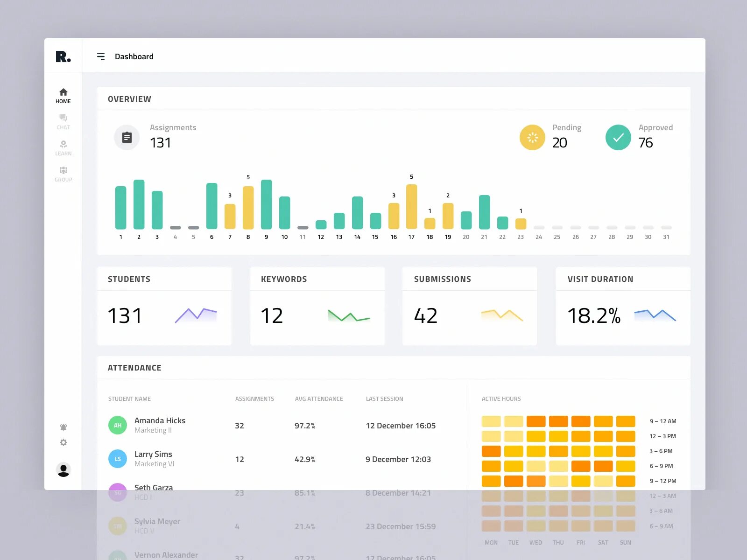Open notifications bell in the sidebar
Screen dimensions: 747x560
(x=63, y=427)
